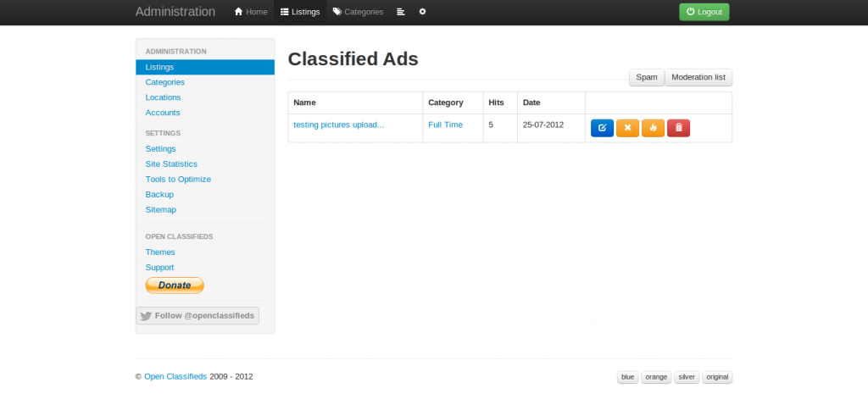Follow @openclassifieds on Twitter
868x416 pixels.
coord(198,316)
